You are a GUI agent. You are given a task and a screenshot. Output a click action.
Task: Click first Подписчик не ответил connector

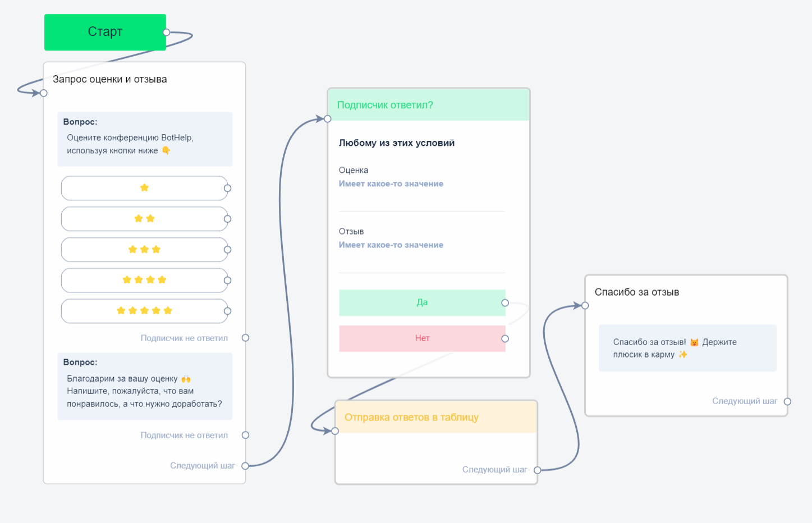point(245,338)
